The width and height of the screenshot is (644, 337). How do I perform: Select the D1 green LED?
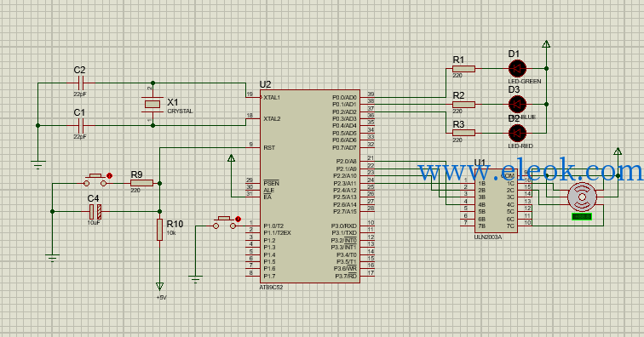[x=517, y=69]
